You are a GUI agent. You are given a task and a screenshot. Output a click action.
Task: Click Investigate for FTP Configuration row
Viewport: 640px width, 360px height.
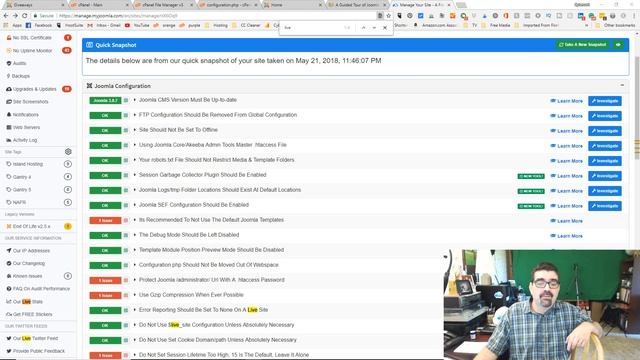coord(604,116)
